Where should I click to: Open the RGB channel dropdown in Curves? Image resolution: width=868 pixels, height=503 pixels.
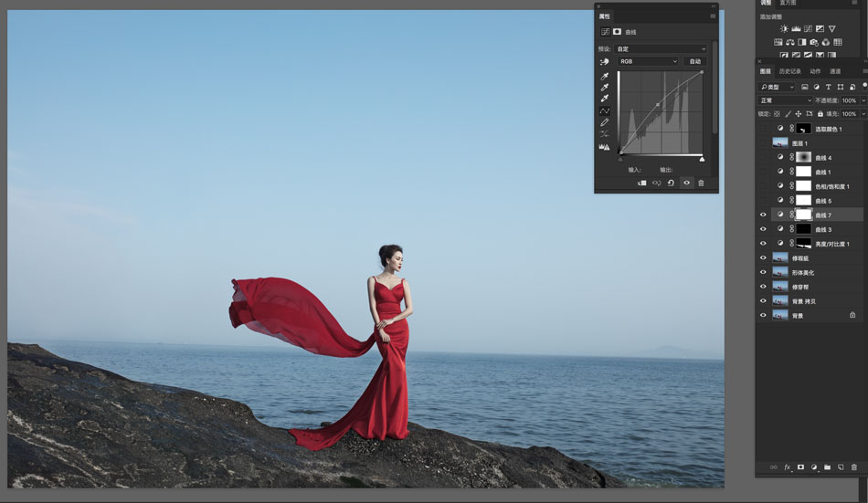pos(648,61)
